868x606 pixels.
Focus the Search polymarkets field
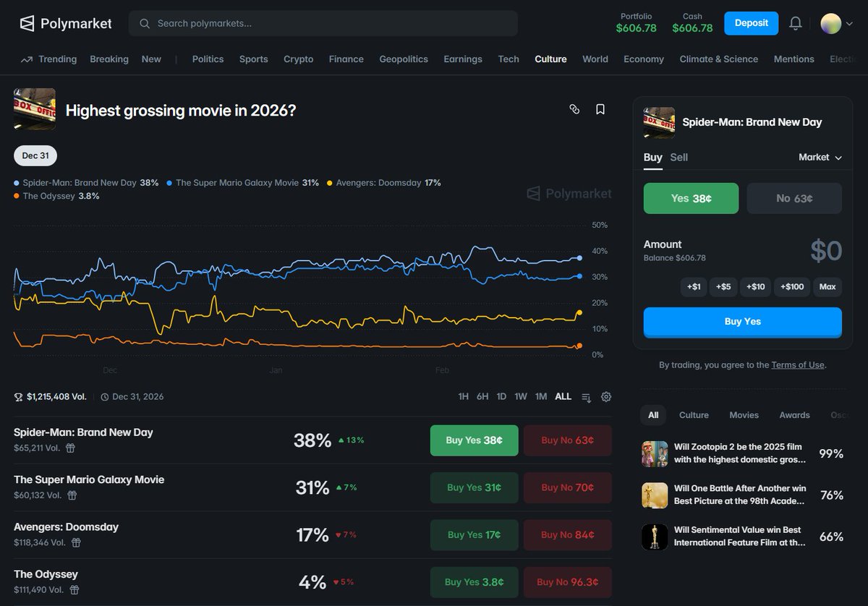[x=323, y=23]
